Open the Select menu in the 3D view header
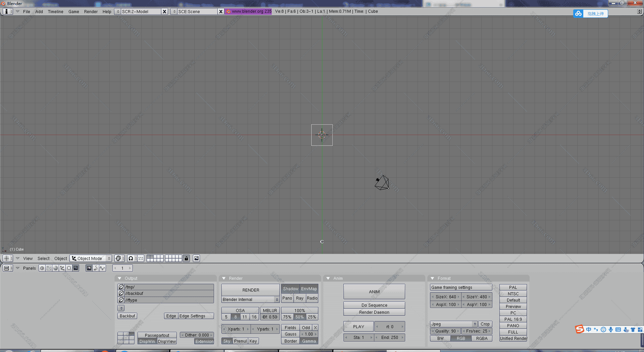 point(43,258)
